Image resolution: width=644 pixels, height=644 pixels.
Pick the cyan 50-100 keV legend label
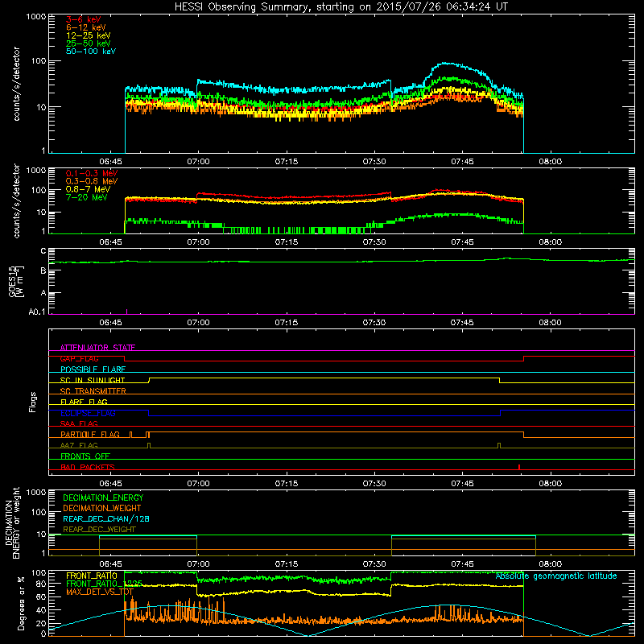click(x=91, y=52)
